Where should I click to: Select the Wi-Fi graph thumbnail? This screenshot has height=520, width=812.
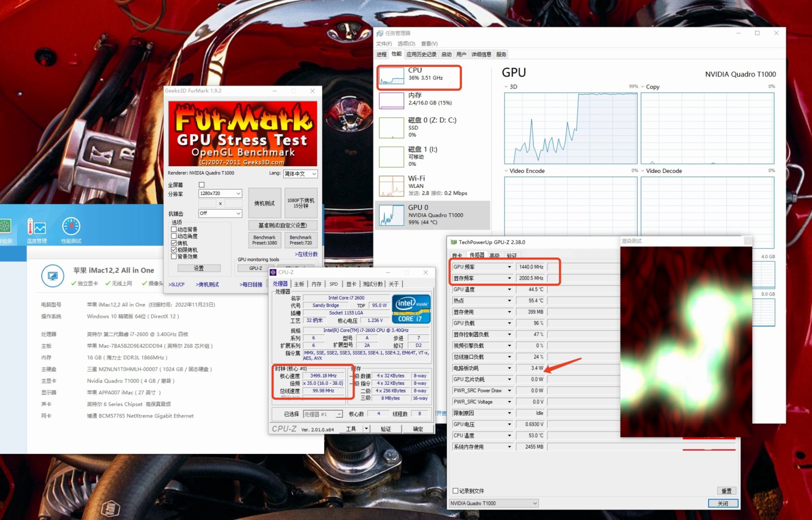coord(391,186)
